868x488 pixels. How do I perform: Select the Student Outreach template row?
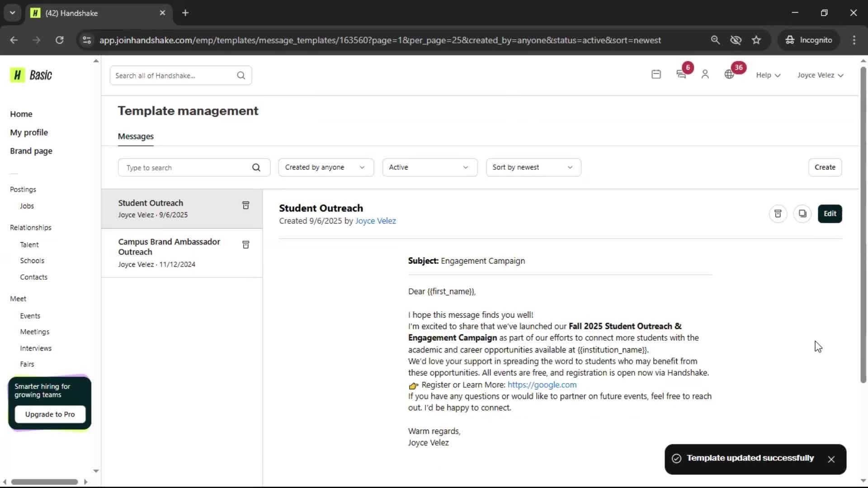[182, 209]
